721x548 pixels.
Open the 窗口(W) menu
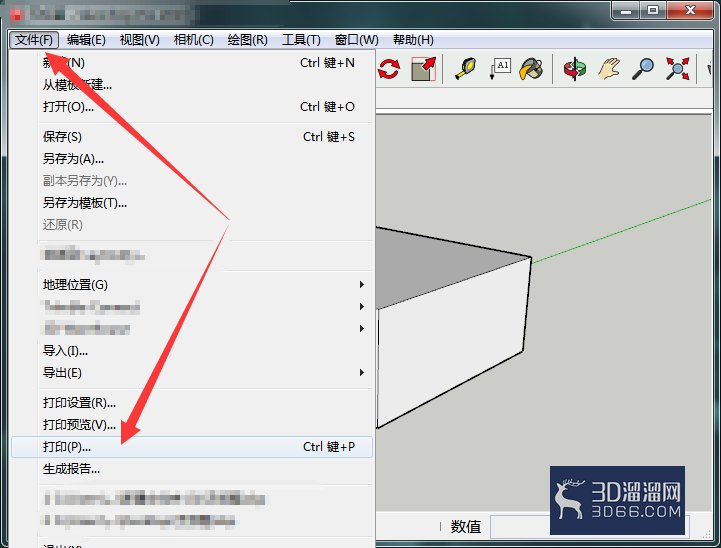point(356,40)
